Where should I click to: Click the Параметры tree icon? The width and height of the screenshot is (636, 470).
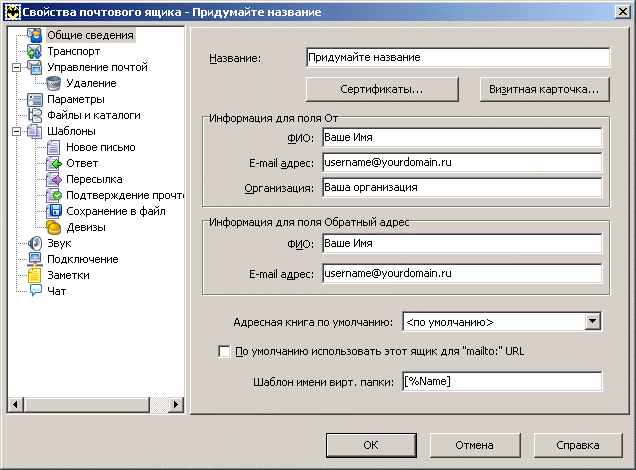click(34, 99)
